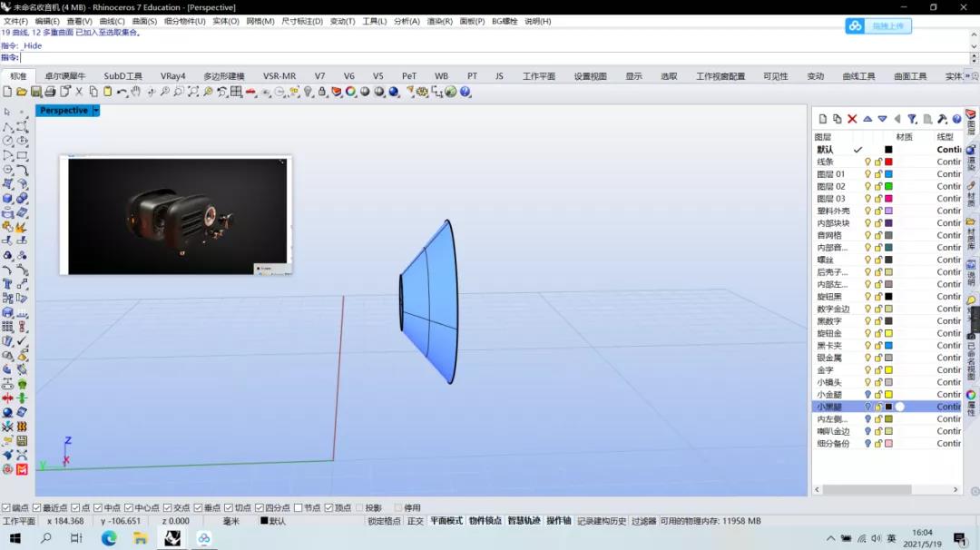Viewport: 980px width, 550px height.
Task: Click the hammer Tools icon in layers panel
Action: coord(942,119)
